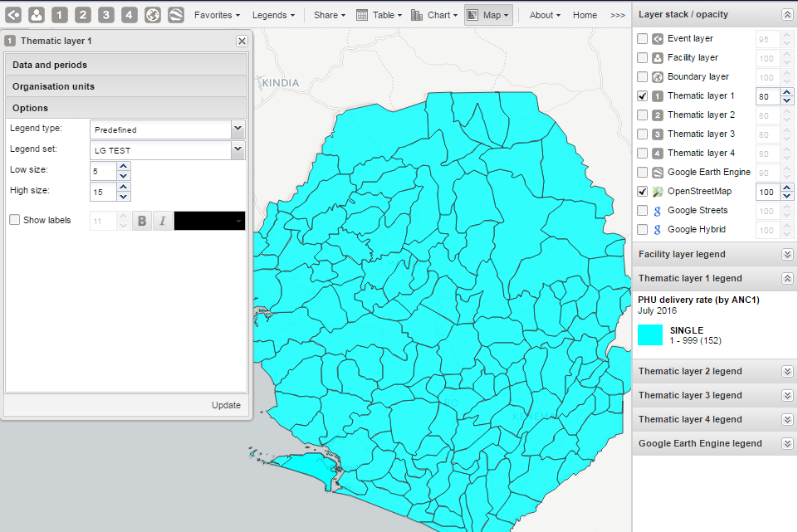798x532 pixels.
Task: Open the Boundary layer globe icon
Action: 153,15
